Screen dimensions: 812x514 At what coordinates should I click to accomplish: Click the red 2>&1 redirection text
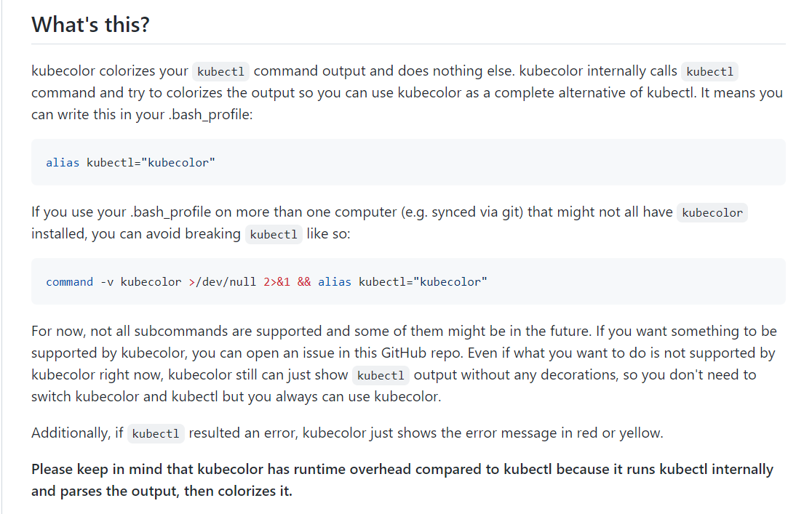pyautogui.click(x=276, y=282)
